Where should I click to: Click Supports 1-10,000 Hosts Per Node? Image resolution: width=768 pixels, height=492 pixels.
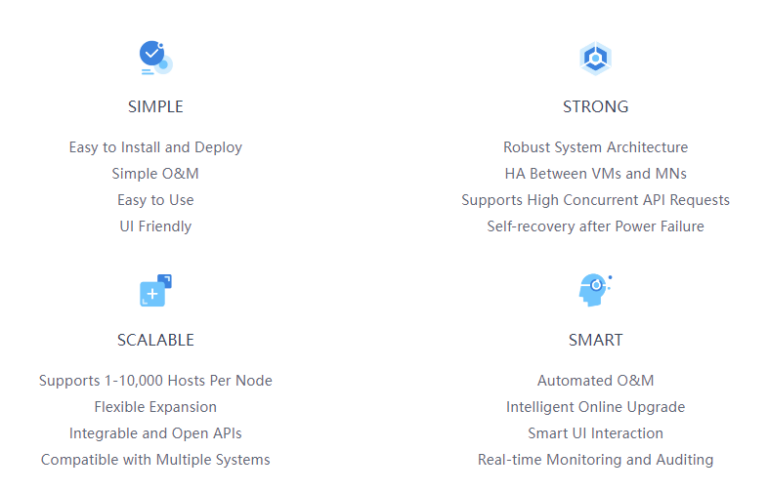pos(156,381)
